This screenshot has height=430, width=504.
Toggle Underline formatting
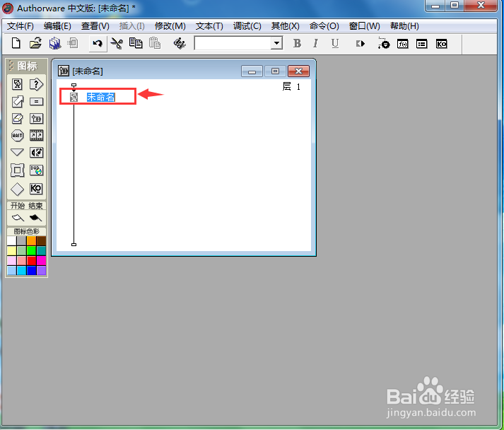335,43
